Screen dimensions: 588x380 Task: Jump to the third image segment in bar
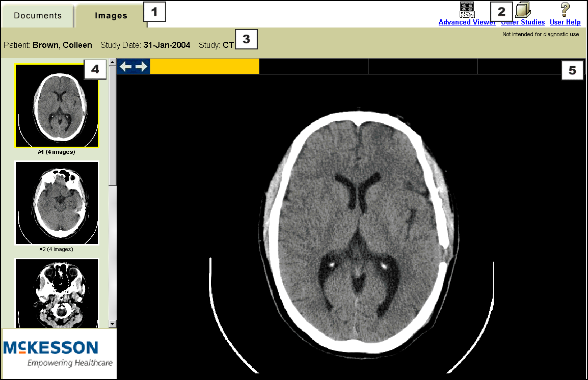click(x=422, y=67)
